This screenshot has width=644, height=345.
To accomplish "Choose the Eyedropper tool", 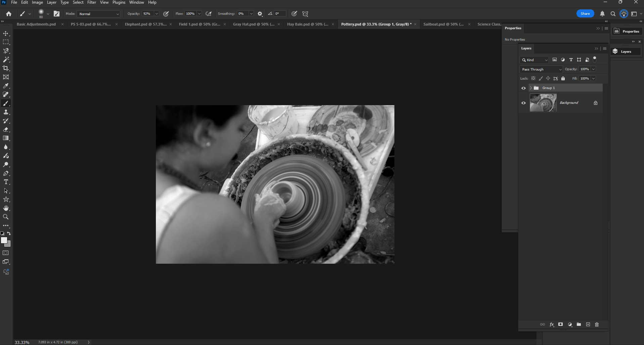I will (x=6, y=86).
